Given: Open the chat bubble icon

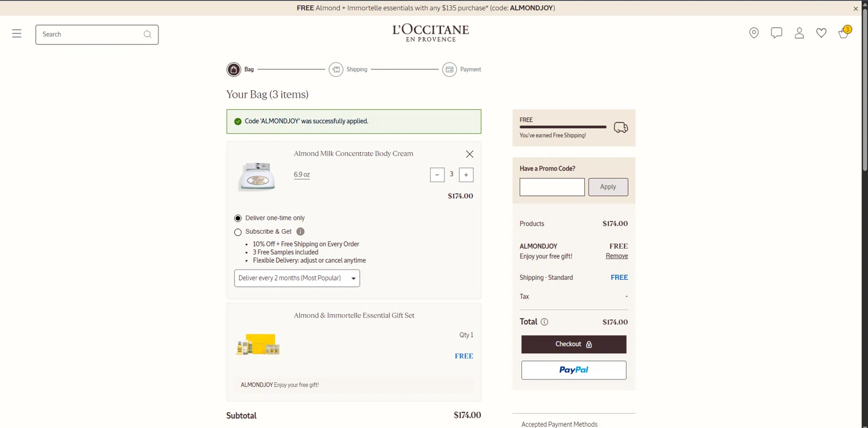Looking at the screenshot, I should [777, 33].
